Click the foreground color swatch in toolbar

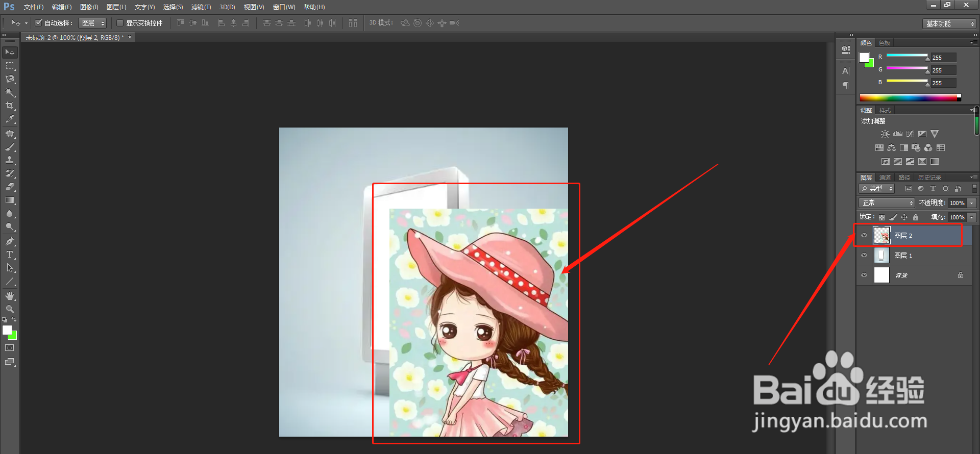coord(7,330)
